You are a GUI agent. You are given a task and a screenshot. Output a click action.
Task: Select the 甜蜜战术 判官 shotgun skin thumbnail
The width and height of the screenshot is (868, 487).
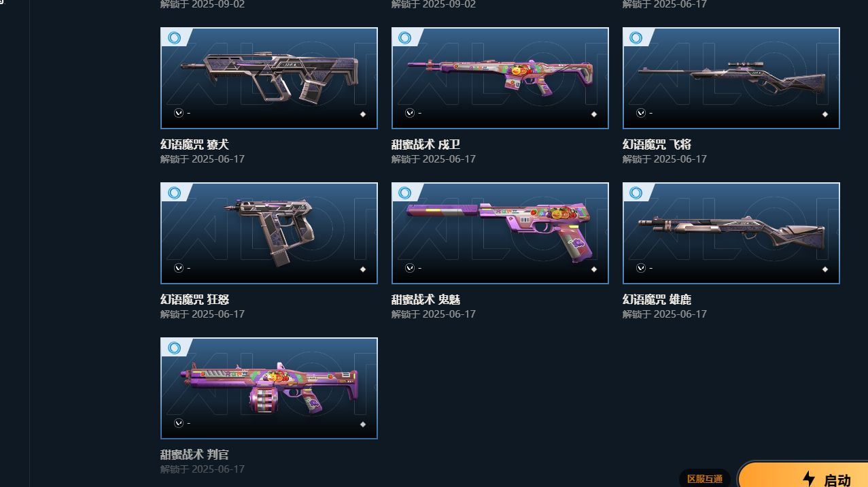click(x=269, y=388)
